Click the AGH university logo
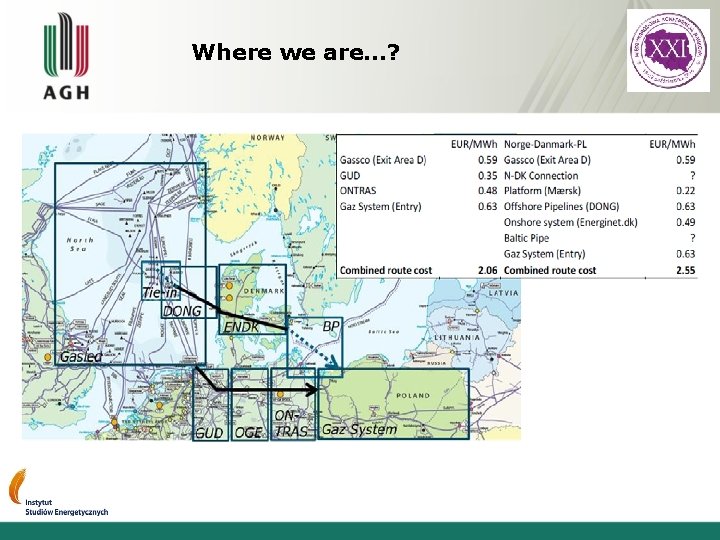Viewport: 720px width, 540px height. [66, 56]
